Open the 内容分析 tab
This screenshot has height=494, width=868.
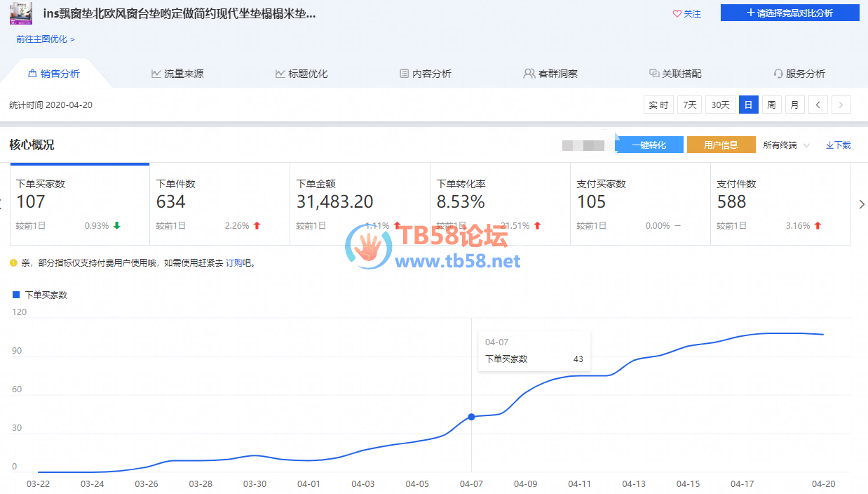(426, 74)
